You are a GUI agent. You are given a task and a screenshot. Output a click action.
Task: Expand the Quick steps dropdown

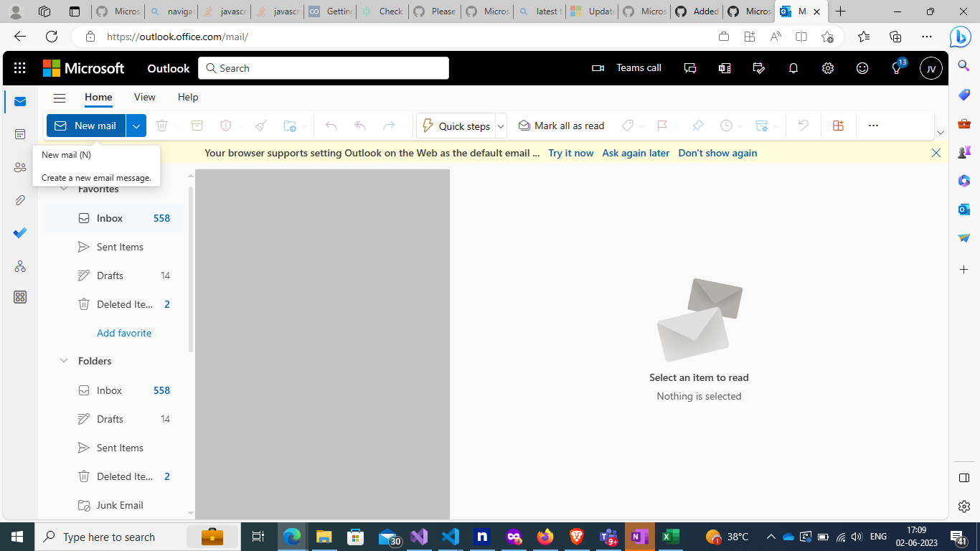pos(500,126)
